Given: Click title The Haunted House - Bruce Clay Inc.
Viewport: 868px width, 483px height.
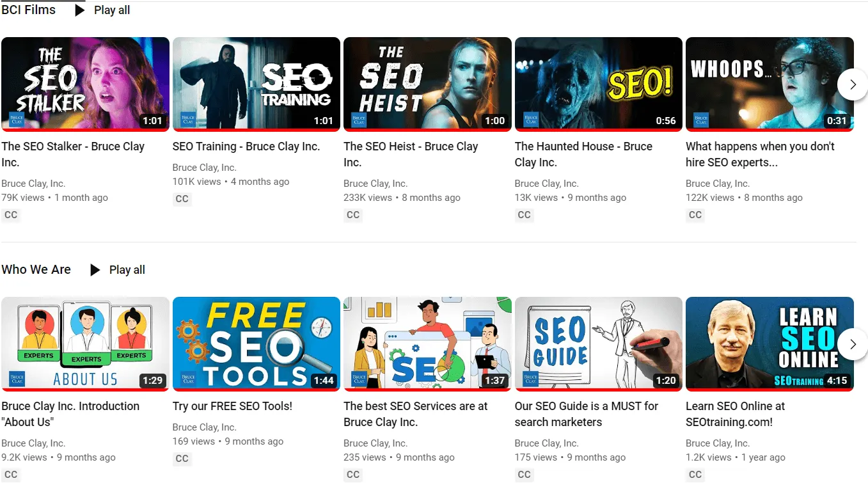Looking at the screenshot, I should 583,154.
